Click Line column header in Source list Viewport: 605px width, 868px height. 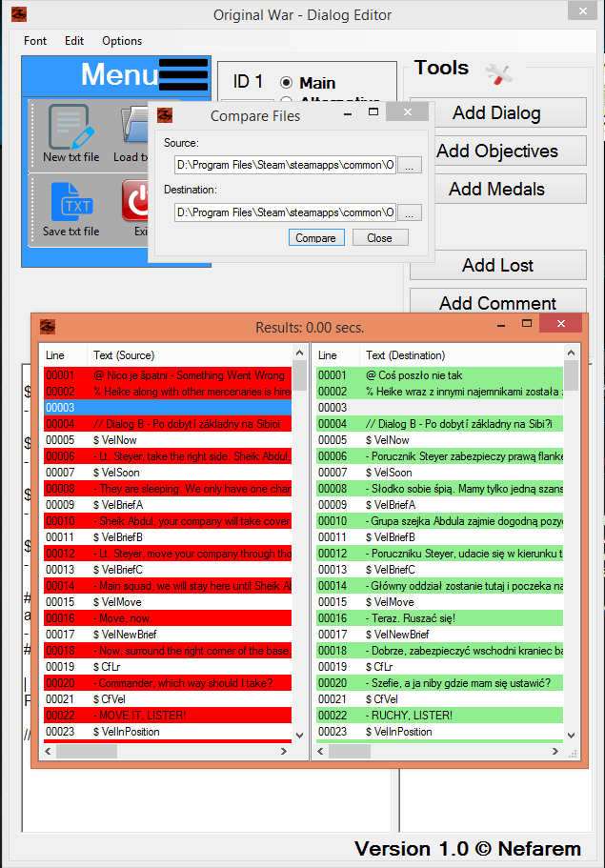tap(64, 355)
